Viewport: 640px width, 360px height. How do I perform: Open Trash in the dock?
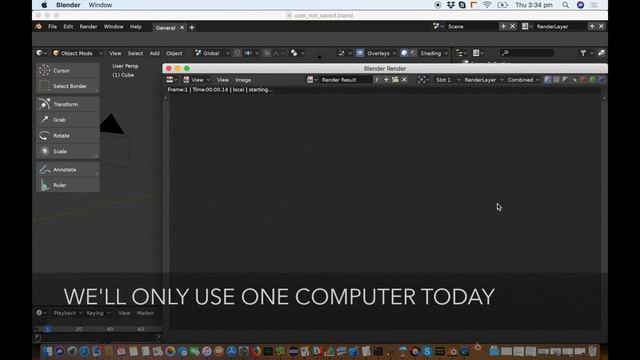[x=592, y=351]
